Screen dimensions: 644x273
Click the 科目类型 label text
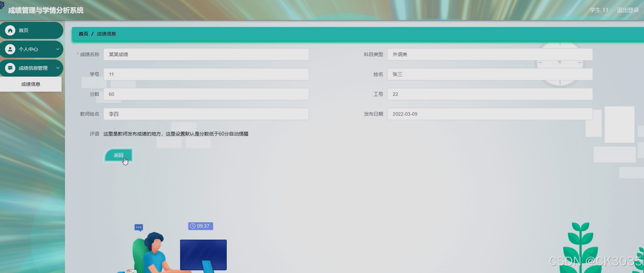(373, 55)
